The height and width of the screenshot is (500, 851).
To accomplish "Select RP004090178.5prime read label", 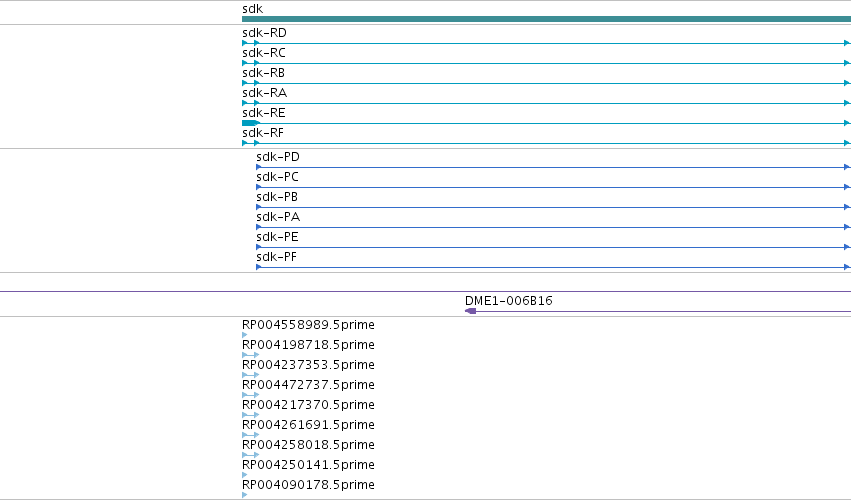I will (x=308, y=485).
